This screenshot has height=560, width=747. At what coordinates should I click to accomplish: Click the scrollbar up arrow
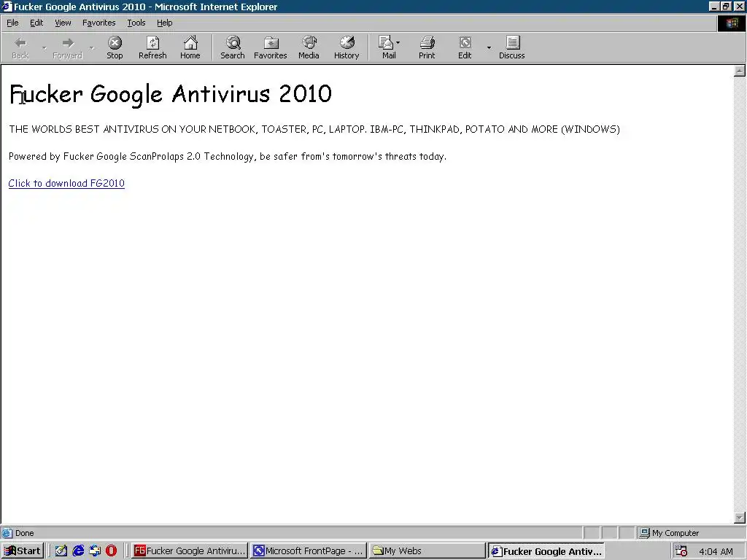pyautogui.click(x=740, y=71)
